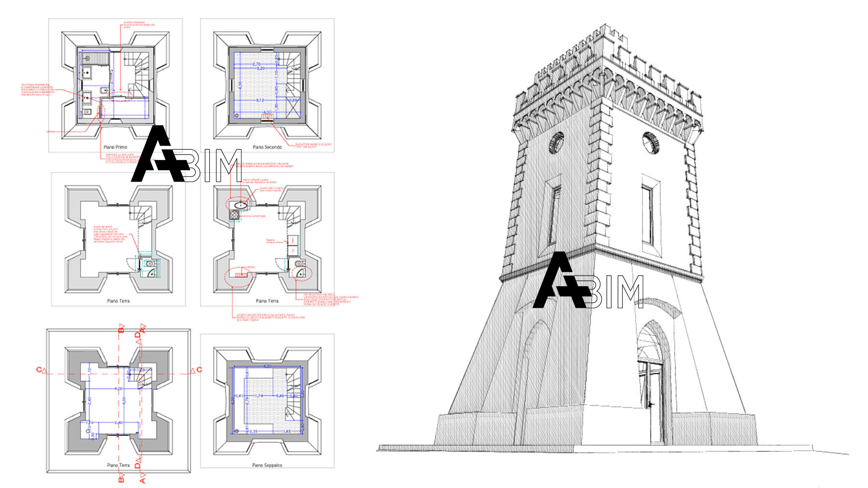Open the Piano Soppalco floor plan drawing
Viewport: 868px width, 488px height.
coord(267,401)
